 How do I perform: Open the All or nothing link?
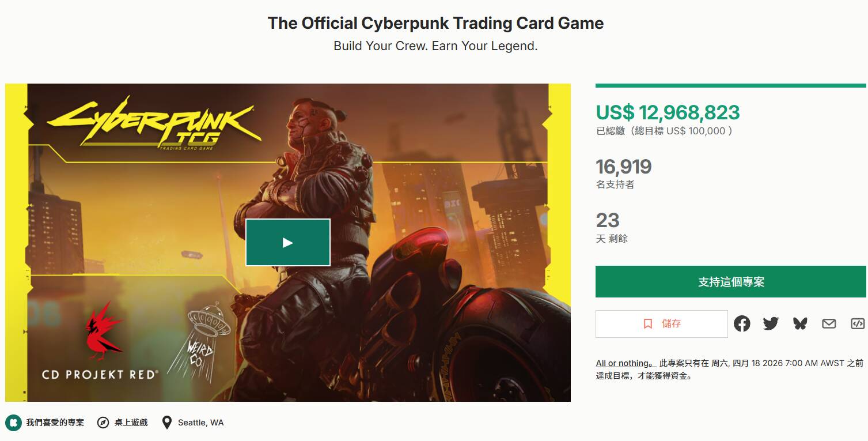click(x=625, y=363)
